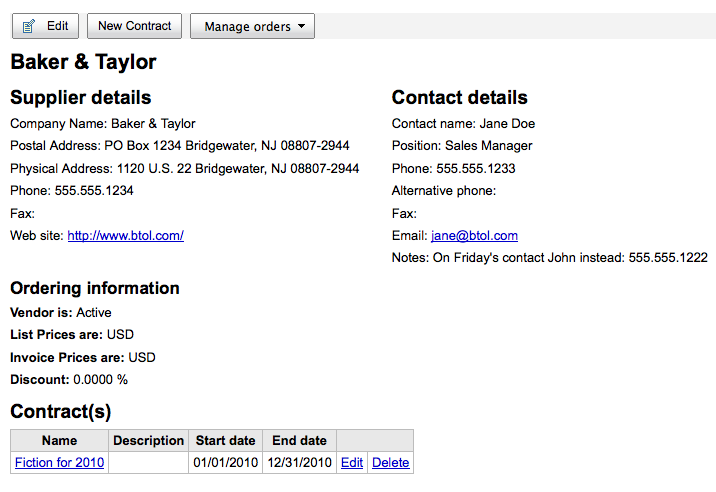Click the Contract(s) section heading
The height and width of the screenshot is (492, 716).
coord(61,412)
